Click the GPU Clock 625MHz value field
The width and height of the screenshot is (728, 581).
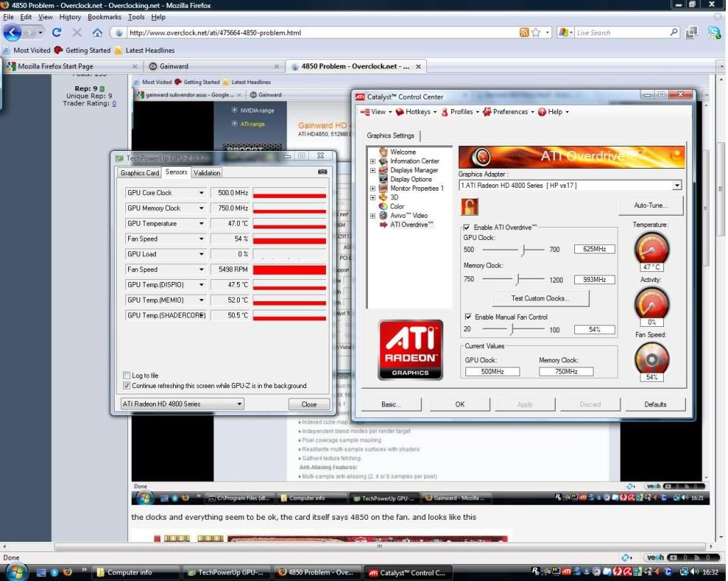[594, 249]
